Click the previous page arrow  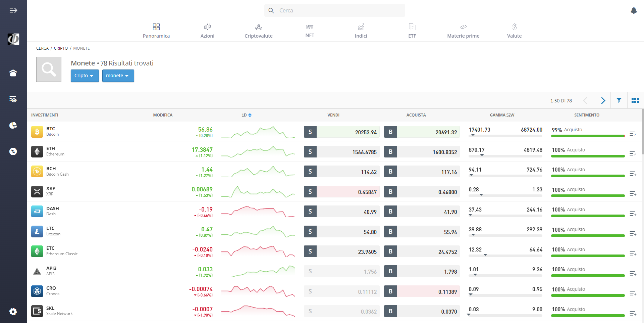(585, 100)
